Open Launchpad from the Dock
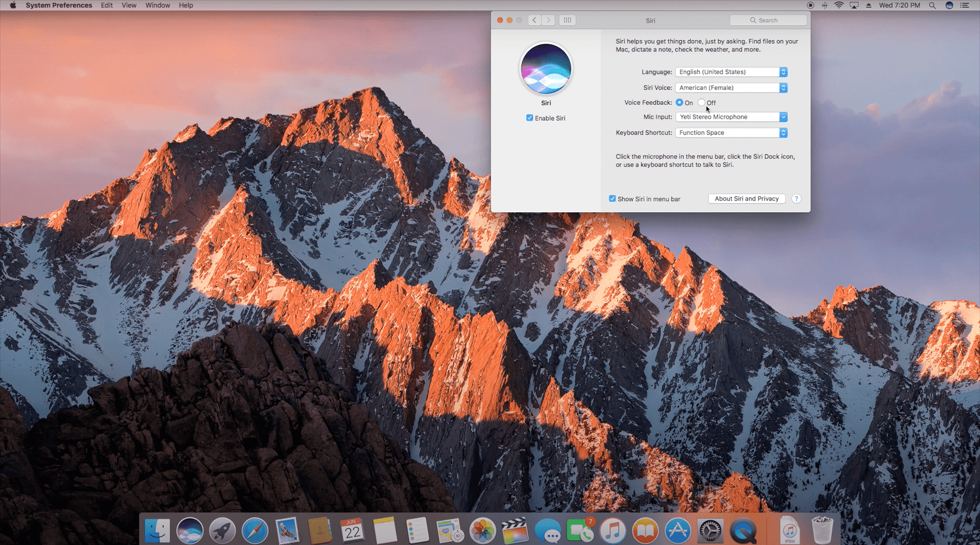Viewport: 980px width, 545px height. [222, 530]
